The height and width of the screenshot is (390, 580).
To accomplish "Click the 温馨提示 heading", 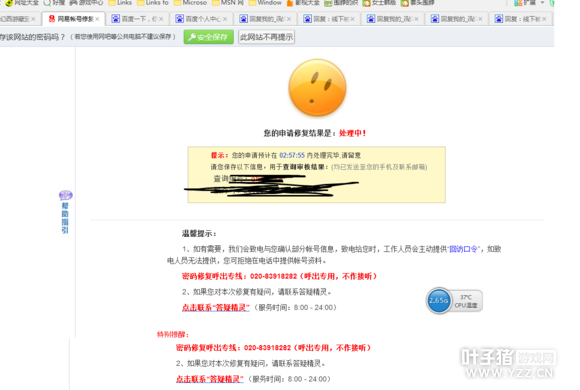I will tap(199, 233).
